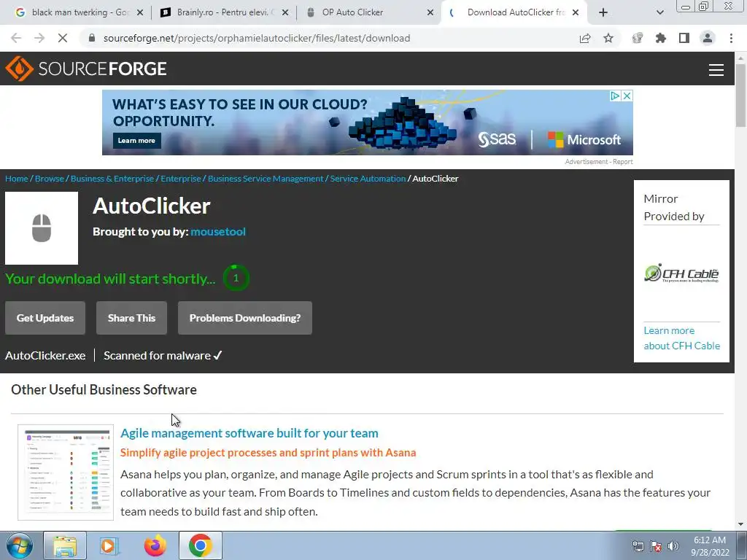Click the CFH Cable mirror logo

pos(681,273)
